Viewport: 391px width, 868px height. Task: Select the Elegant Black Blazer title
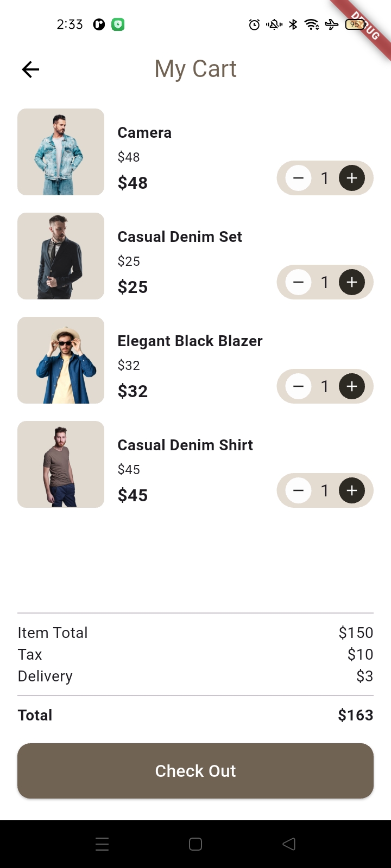[x=190, y=341]
